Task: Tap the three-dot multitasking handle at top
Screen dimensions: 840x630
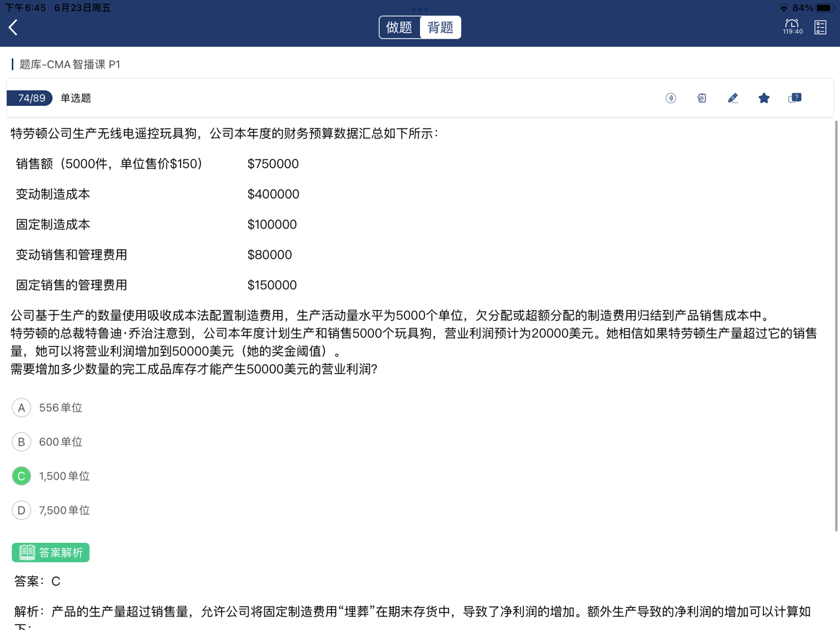Action: pos(420,9)
